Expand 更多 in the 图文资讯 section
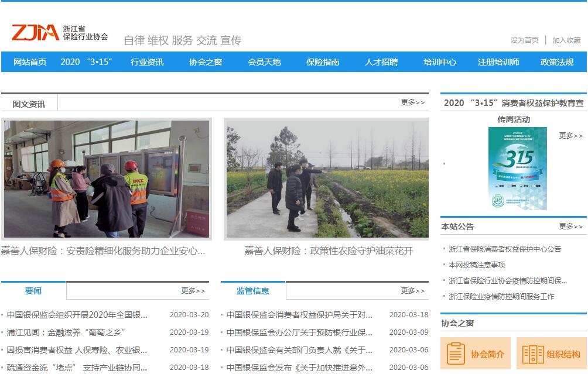 click(412, 102)
